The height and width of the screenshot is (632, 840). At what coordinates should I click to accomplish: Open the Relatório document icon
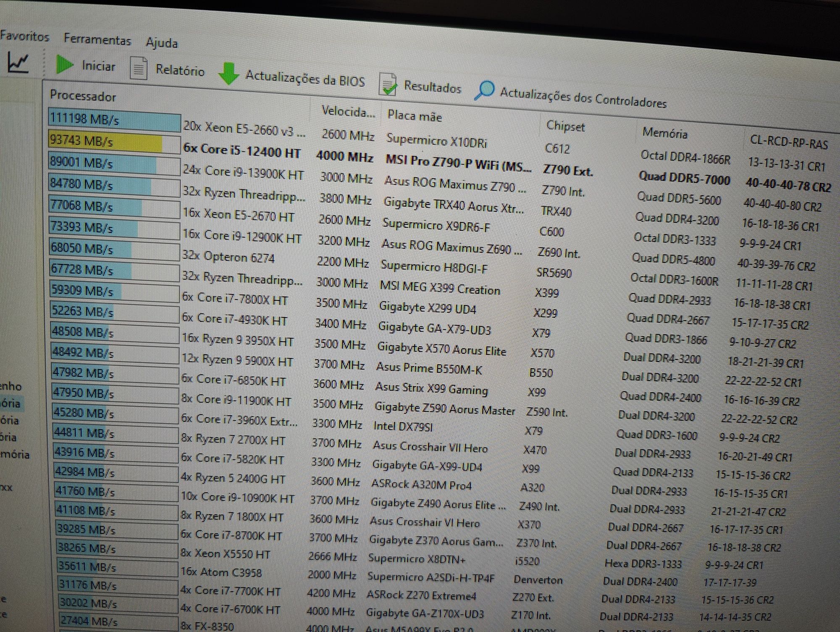tap(138, 68)
